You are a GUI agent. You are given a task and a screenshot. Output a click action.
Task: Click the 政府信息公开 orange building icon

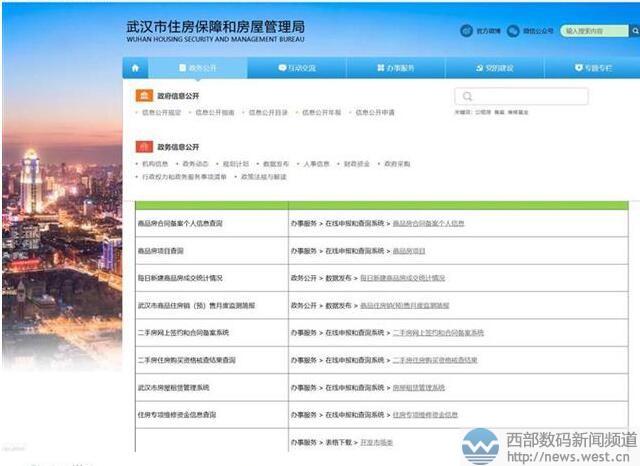point(145,95)
